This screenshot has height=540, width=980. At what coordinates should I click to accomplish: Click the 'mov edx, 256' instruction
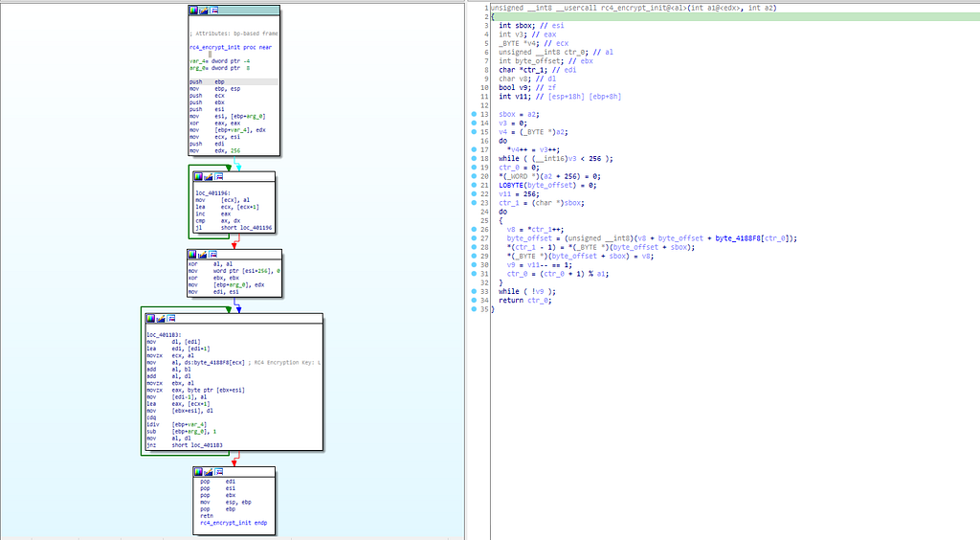(214, 150)
